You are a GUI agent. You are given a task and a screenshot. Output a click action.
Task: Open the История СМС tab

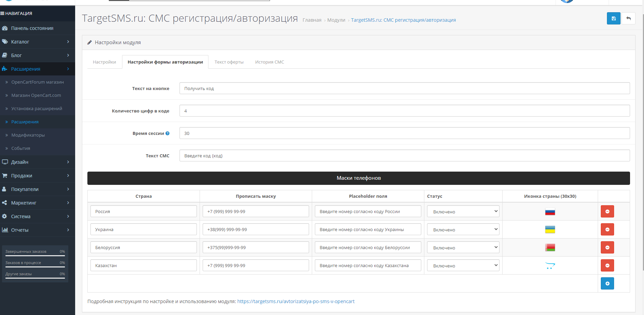pos(270,62)
